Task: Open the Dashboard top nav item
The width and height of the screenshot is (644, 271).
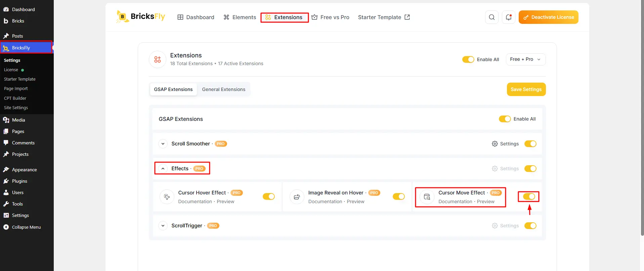Action: (196, 17)
